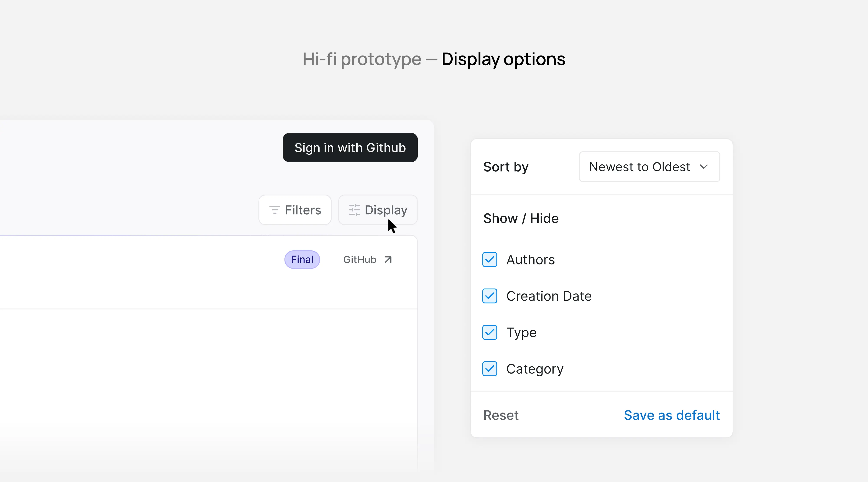Click the blue checkmark icon beside Authors
The width and height of the screenshot is (868, 482).
tap(490, 259)
